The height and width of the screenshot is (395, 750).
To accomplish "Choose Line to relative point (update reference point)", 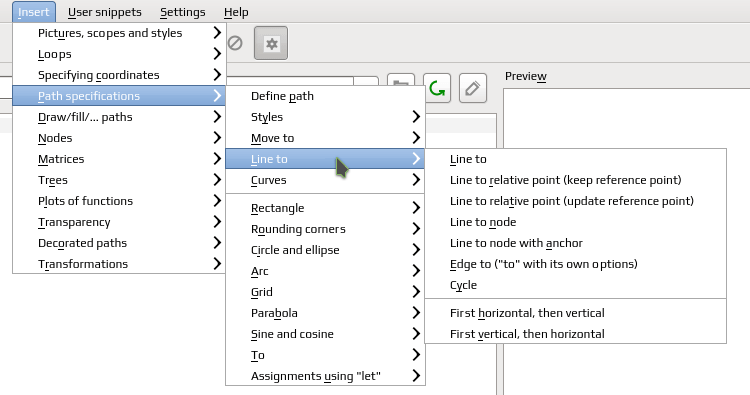I will (575, 201).
